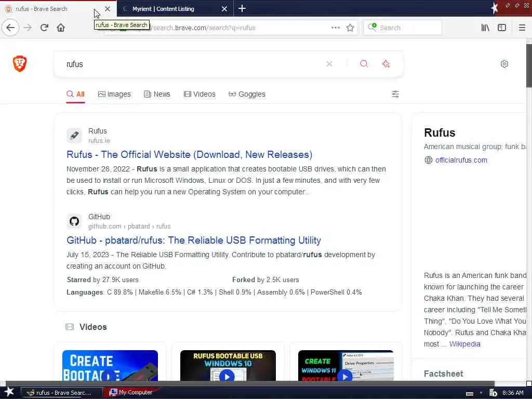Click the Brave lion logo
The width and height of the screenshot is (532, 399).
(x=20, y=64)
